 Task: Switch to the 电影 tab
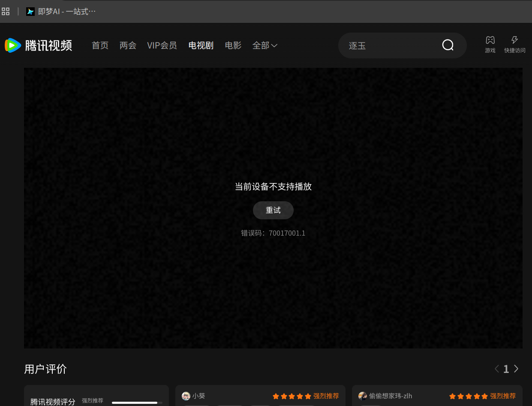[233, 45]
